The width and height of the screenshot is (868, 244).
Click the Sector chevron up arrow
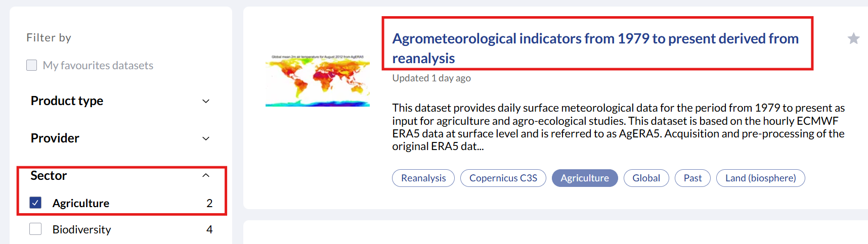pyautogui.click(x=206, y=175)
